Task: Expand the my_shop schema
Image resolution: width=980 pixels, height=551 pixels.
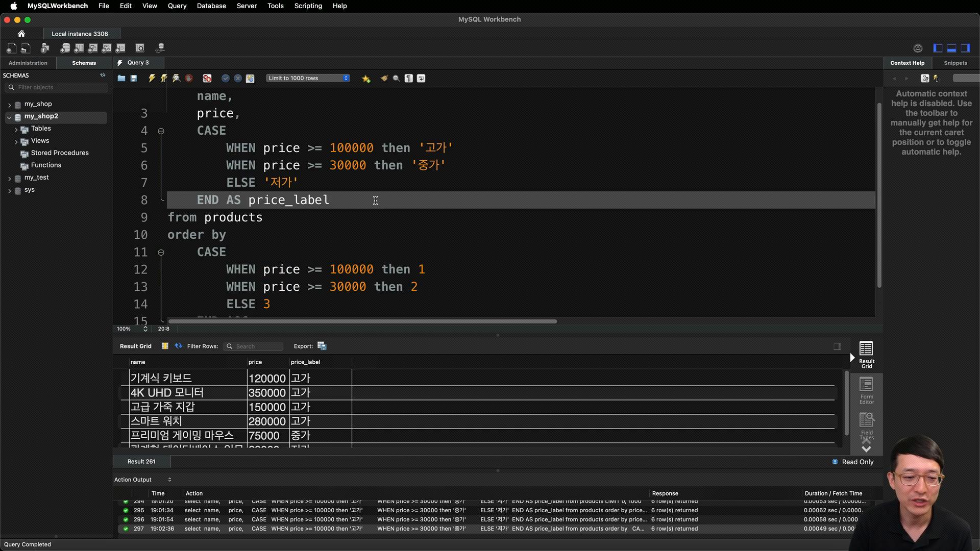Action: 9,105
